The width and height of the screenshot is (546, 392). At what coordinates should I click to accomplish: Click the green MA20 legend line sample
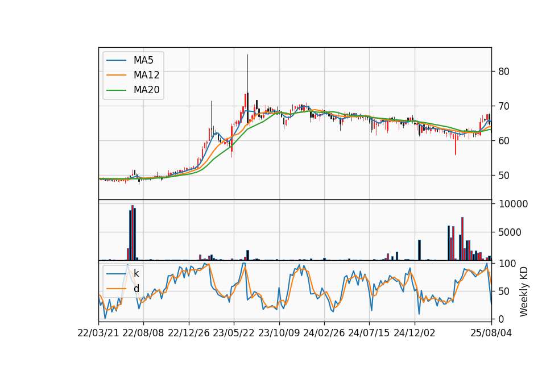(116, 90)
